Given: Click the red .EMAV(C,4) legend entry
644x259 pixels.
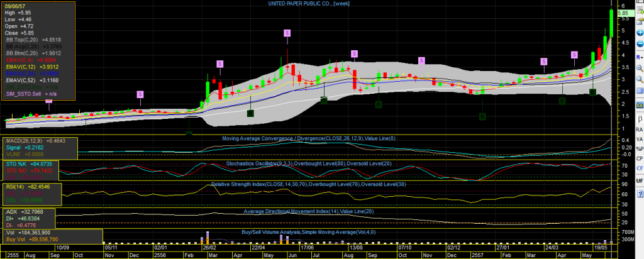Looking at the screenshot, I should tap(31, 60).
